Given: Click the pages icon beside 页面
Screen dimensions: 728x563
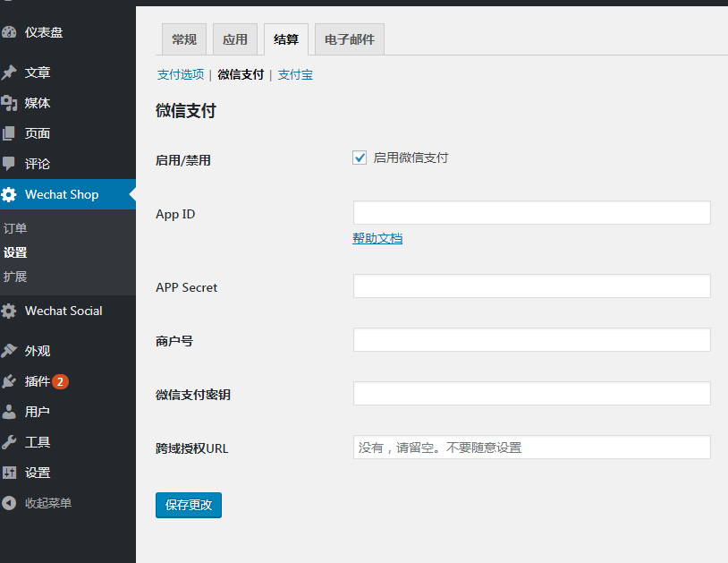Looking at the screenshot, I should [9, 133].
